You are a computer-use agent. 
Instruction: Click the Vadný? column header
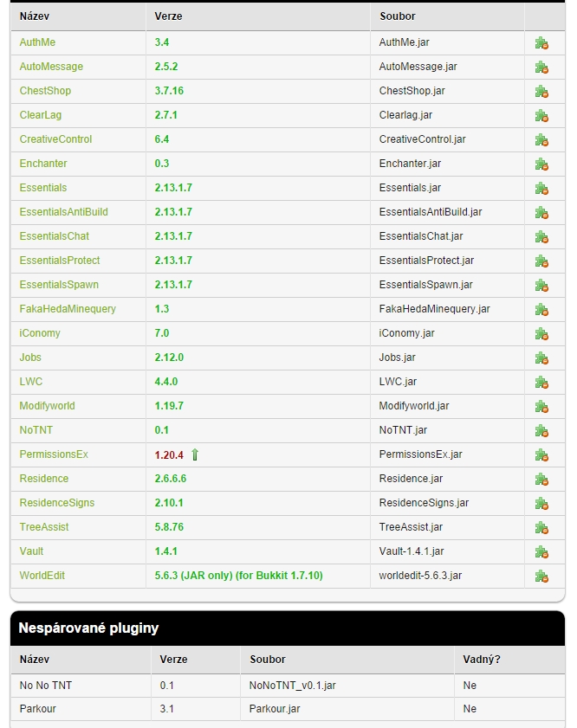point(482,660)
